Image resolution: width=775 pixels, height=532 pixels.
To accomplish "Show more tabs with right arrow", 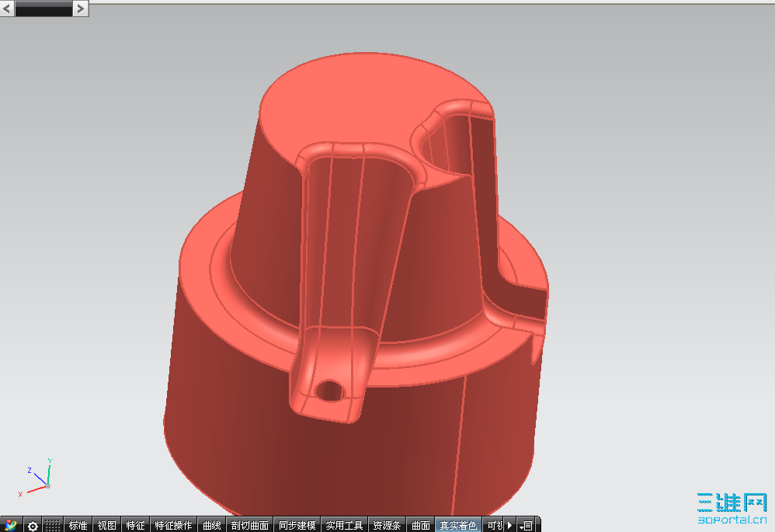I will point(510,525).
